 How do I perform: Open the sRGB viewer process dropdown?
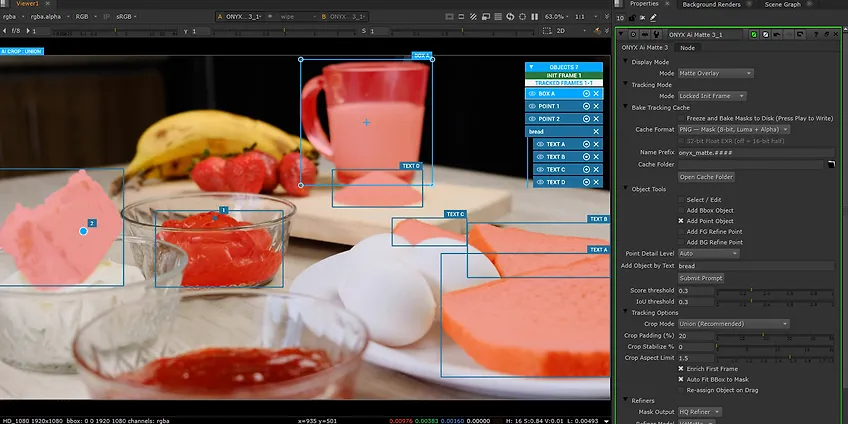pyautogui.click(x=125, y=17)
